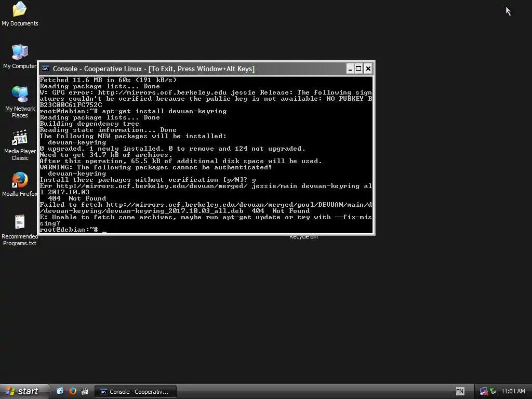Click the 'Reading state information... Done' line

point(108,130)
